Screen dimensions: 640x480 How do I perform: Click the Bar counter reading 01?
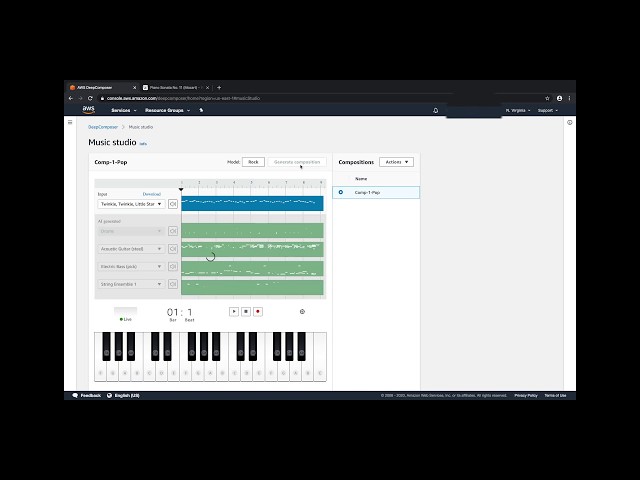[173, 312]
